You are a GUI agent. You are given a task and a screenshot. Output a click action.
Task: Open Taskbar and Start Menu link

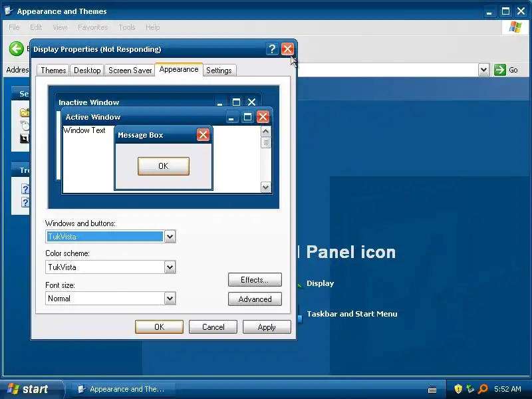[352, 314]
